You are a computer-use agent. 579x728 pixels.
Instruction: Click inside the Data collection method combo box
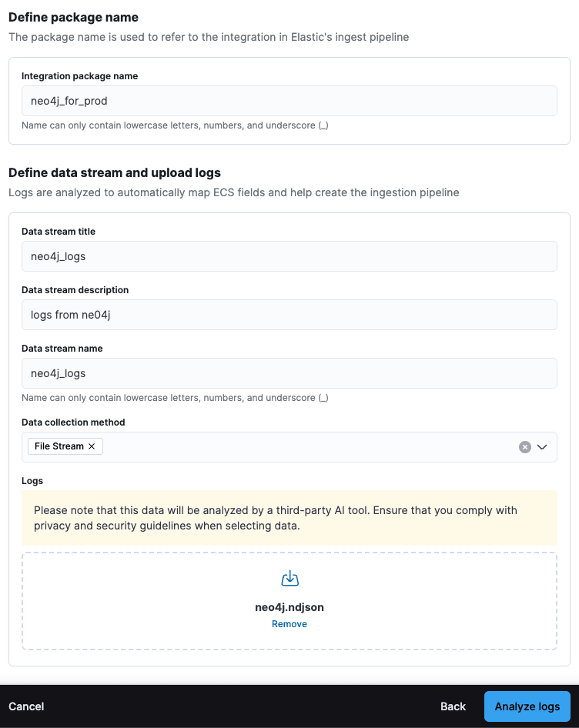308,446
